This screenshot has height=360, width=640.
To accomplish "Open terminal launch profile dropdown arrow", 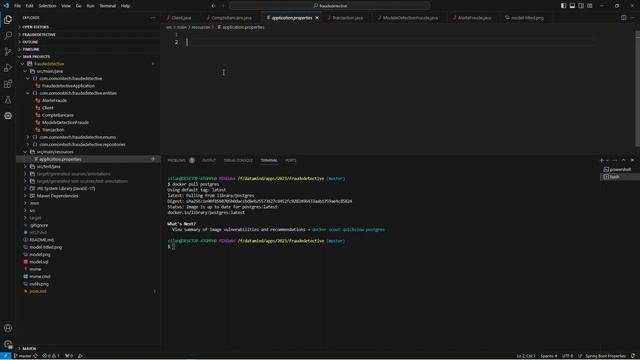I will (607, 160).
